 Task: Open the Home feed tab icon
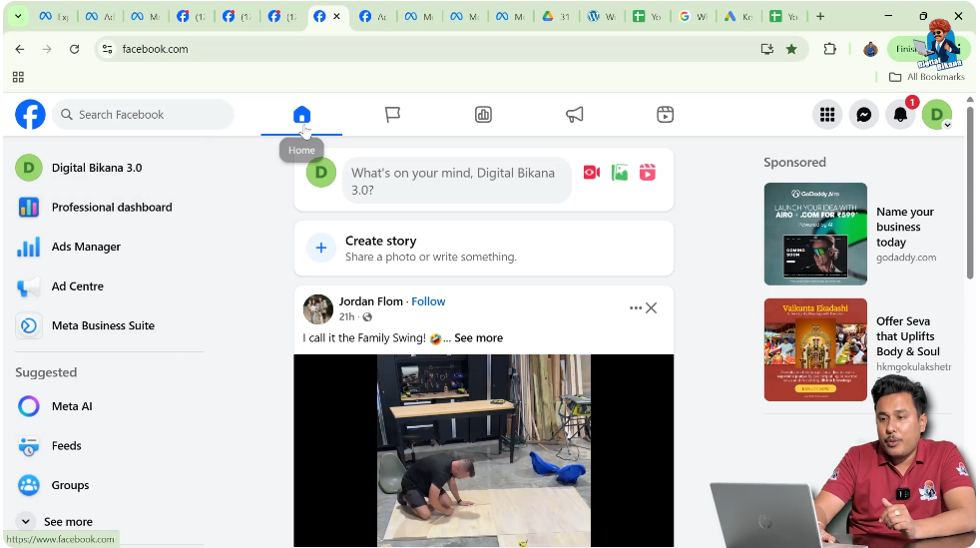pos(301,115)
